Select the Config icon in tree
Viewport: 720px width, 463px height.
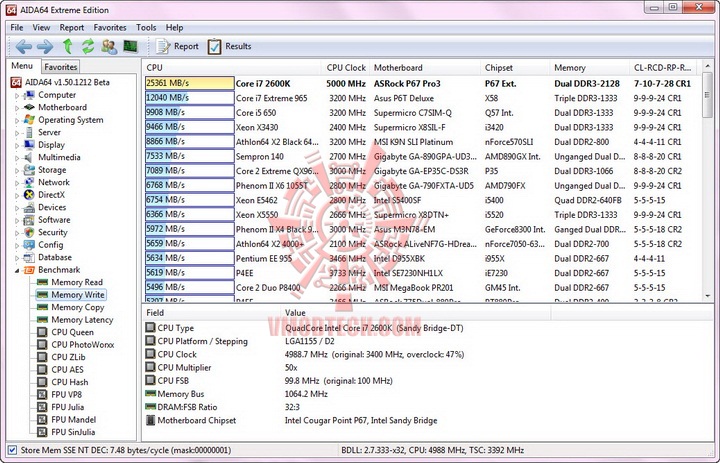(29, 245)
